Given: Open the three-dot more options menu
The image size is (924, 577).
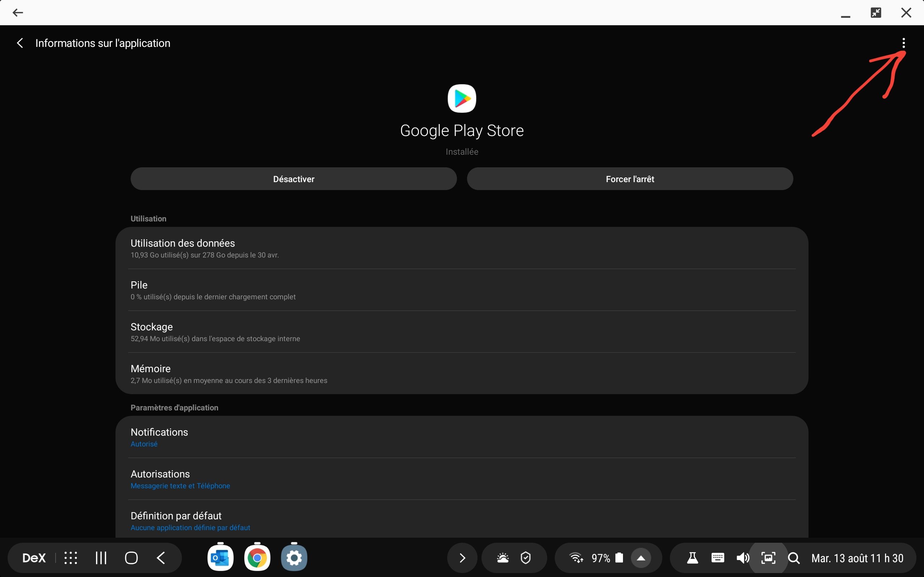Looking at the screenshot, I should point(903,43).
